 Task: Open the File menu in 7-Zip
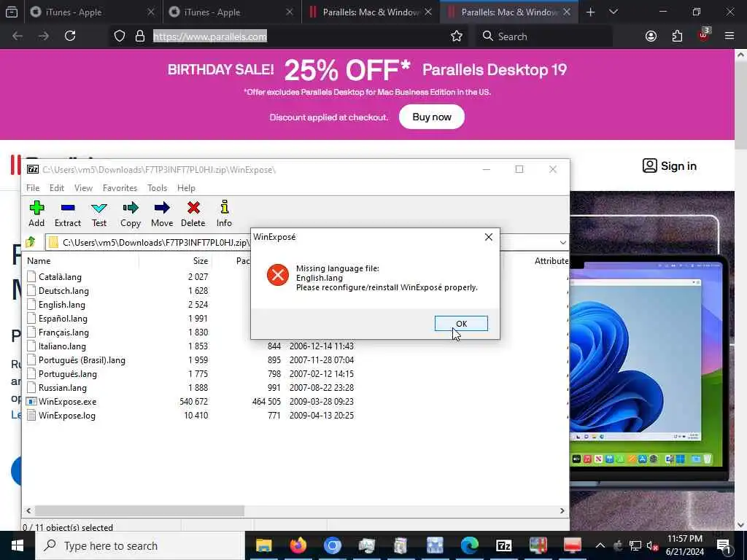tap(33, 188)
